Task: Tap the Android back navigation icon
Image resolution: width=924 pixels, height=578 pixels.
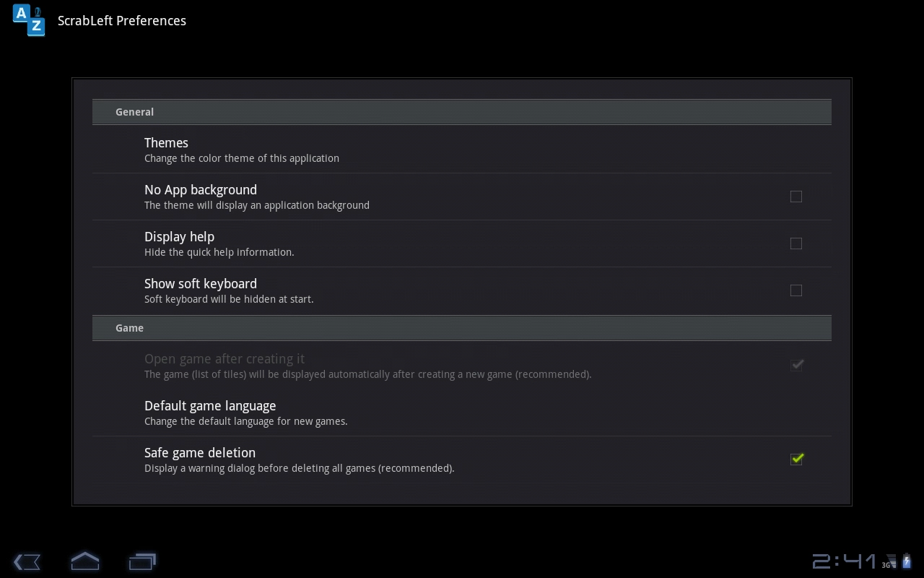Action: pyautogui.click(x=27, y=561)
